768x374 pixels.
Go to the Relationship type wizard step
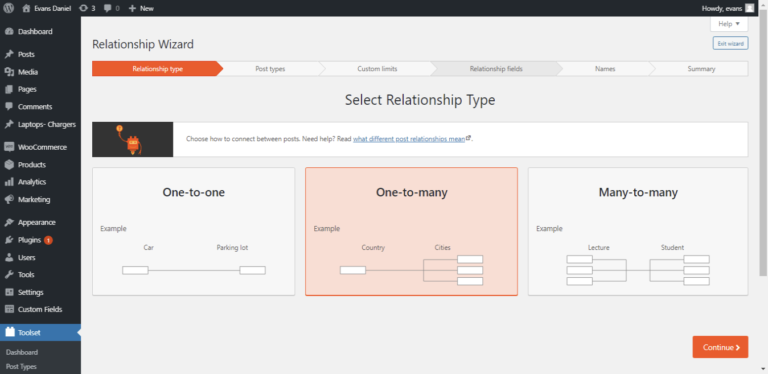[157, 69]
